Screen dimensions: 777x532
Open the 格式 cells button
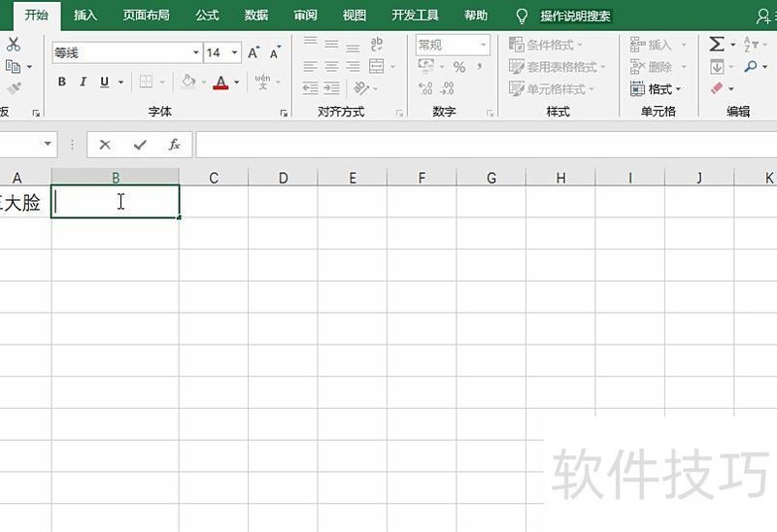pyautogui.click(x=656, y=89)
